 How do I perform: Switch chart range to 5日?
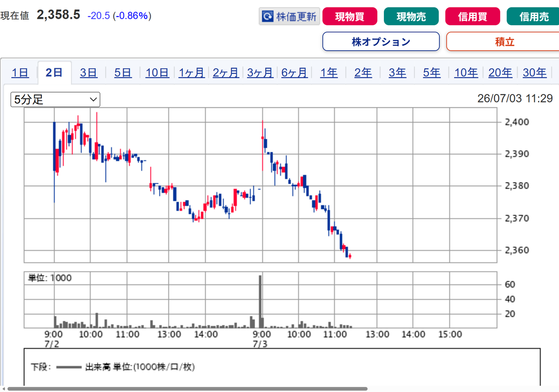coord(123,72)
